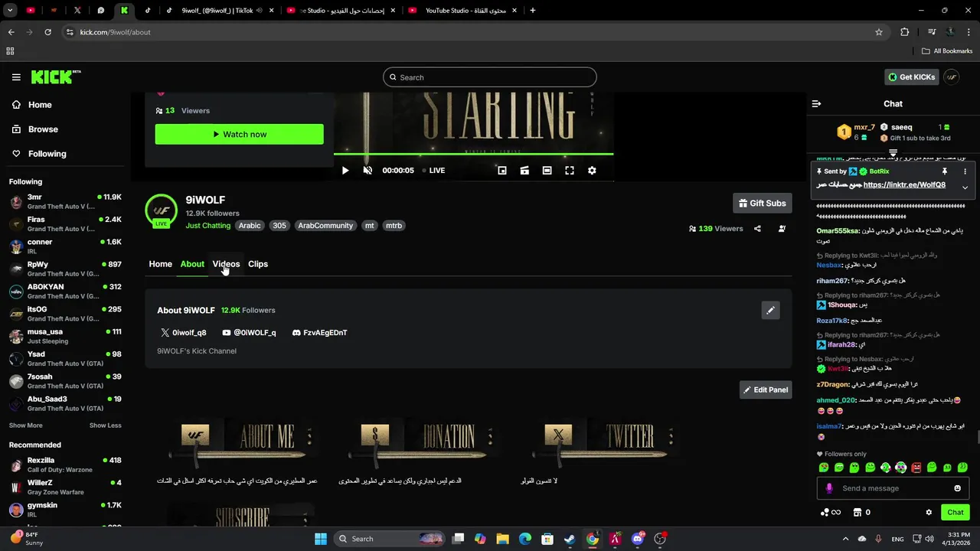
Task: Open pinned message options menu
Action: (x=965, y=171)
